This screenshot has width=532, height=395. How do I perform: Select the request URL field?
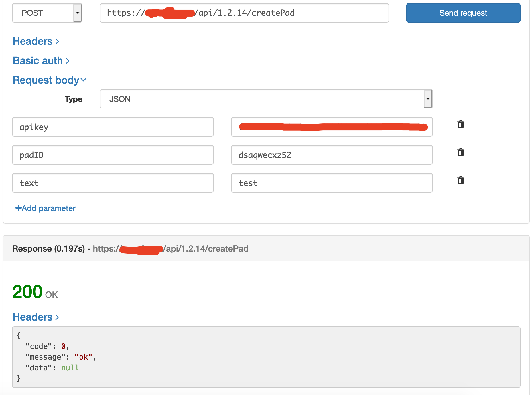pyautogui.click(x=244, y=13)
